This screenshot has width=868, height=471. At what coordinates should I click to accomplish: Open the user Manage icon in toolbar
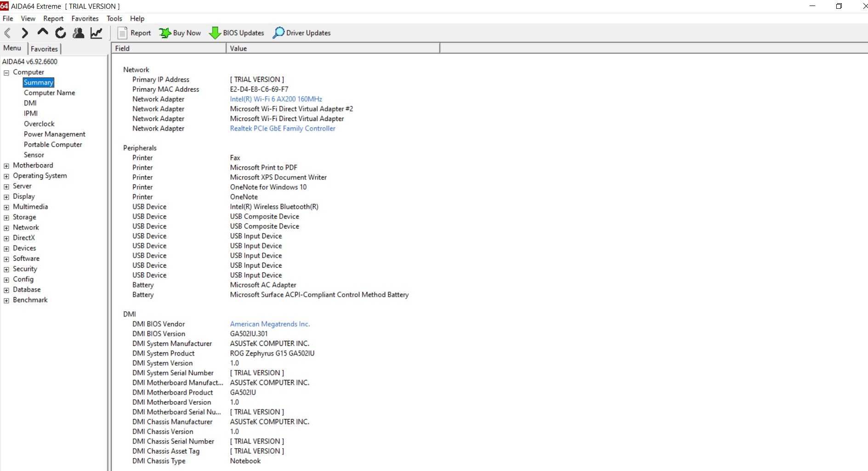click(79, 33)
